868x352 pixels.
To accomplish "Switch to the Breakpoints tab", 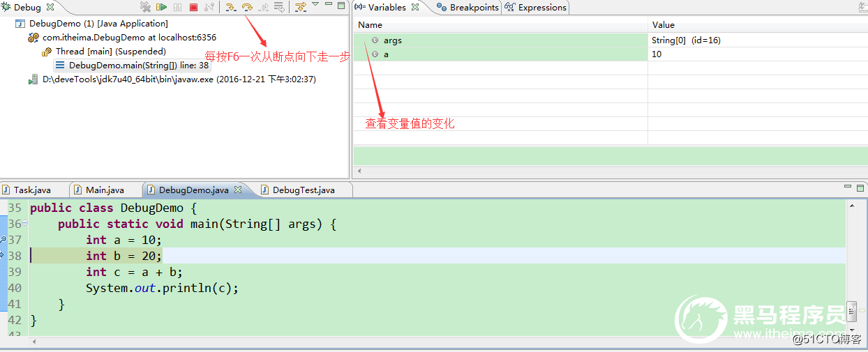I will [x=467, y=8].
